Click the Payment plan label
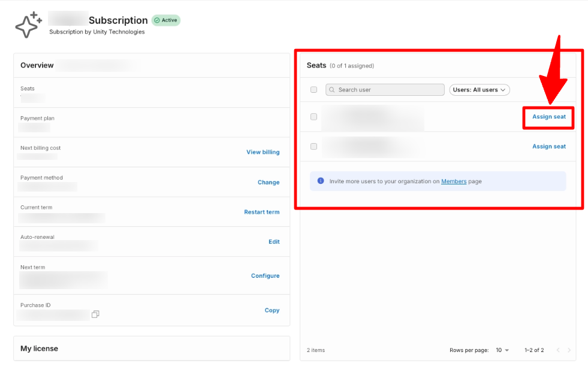 coord(37,119)
